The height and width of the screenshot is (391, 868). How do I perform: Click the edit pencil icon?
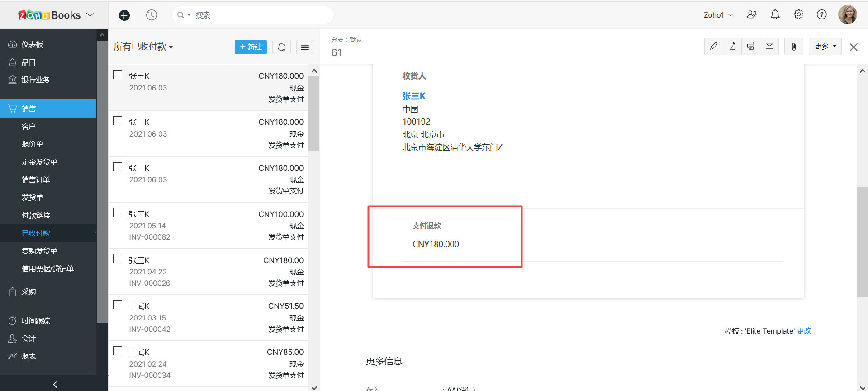pyautogui.click(x=713, y=46)
